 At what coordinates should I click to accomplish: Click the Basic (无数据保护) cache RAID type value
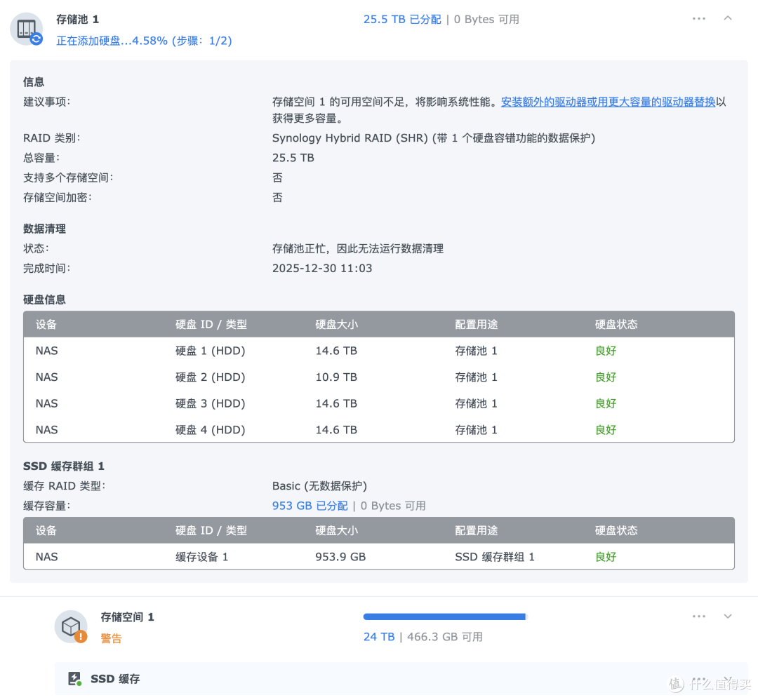319,486
